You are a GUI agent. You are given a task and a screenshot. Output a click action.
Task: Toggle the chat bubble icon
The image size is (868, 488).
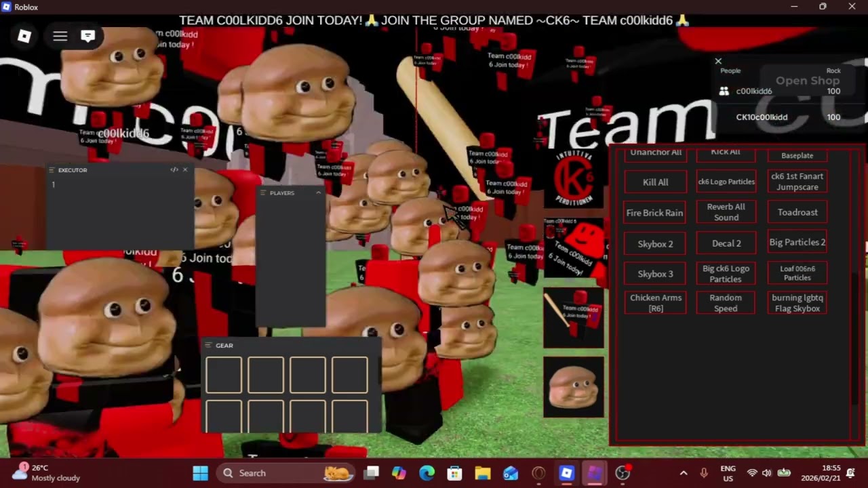[x=87, y=36]
